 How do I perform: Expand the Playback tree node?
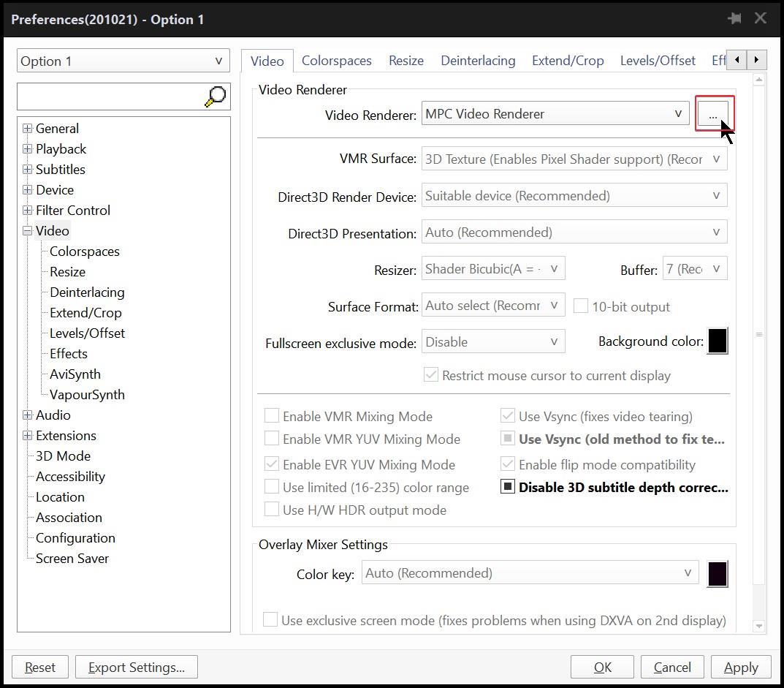[28, 149]
